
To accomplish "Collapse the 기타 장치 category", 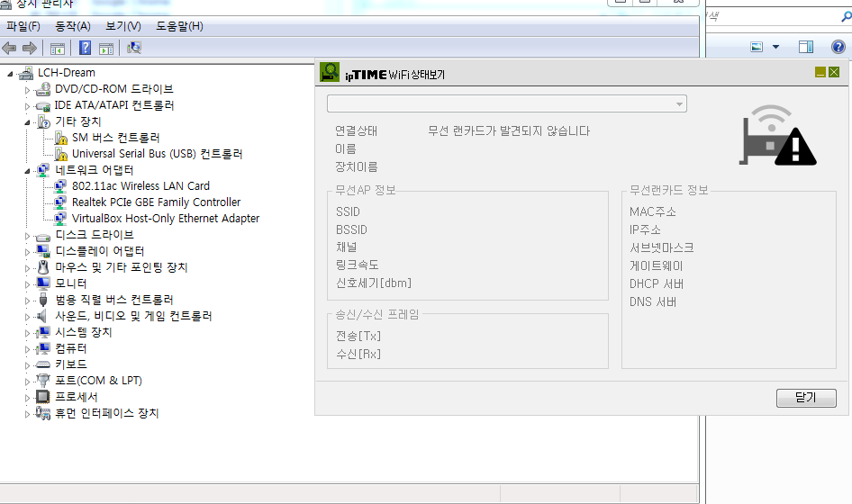I will [x=27, y=122].
